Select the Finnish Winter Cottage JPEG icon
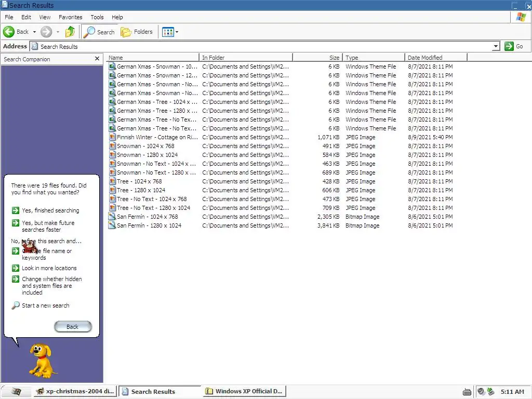The width and height of the screenshot is (532, 399). (112, 137)
